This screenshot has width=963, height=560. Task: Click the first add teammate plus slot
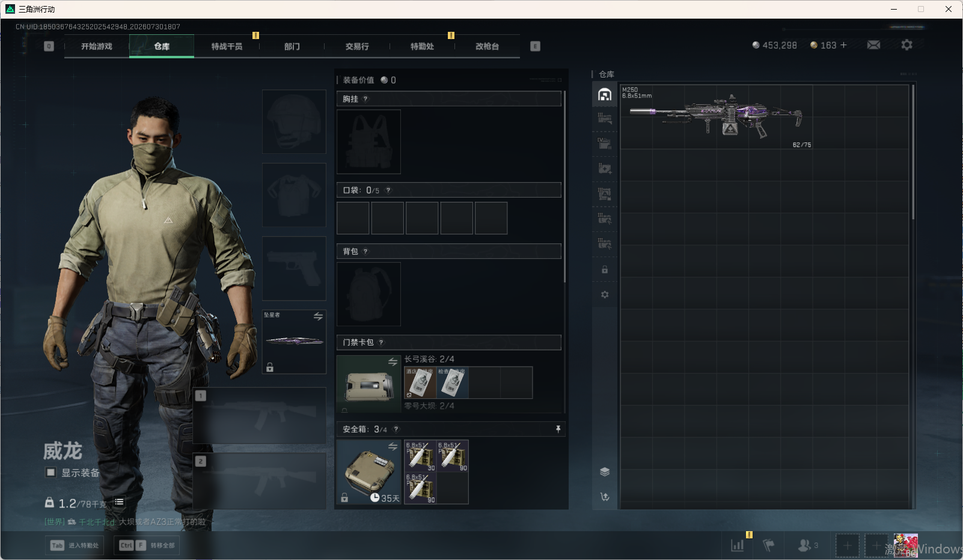[847, 546]
